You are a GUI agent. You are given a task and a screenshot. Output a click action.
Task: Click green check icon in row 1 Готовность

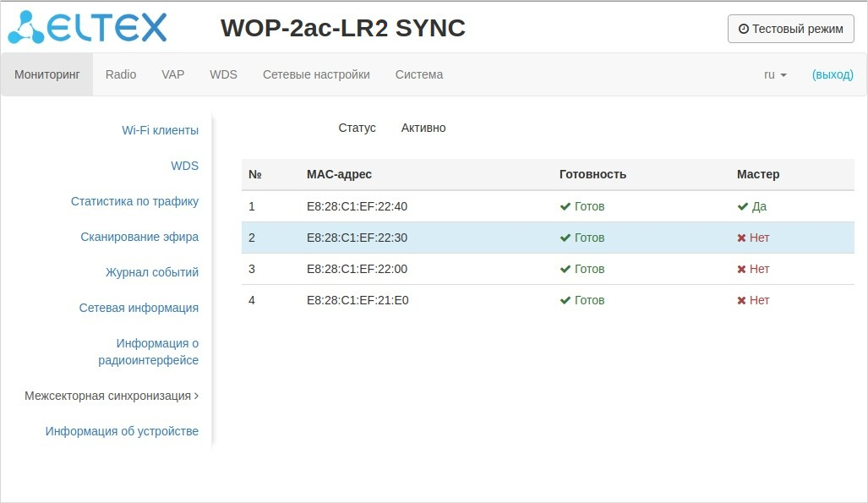tap(565, 206)
